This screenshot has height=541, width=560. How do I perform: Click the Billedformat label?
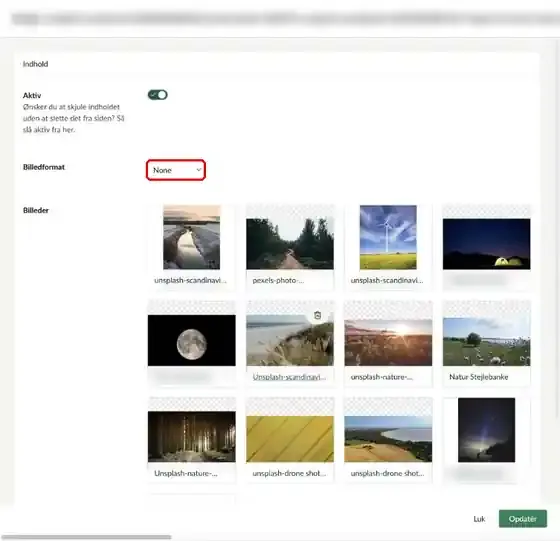coord(44,167)
